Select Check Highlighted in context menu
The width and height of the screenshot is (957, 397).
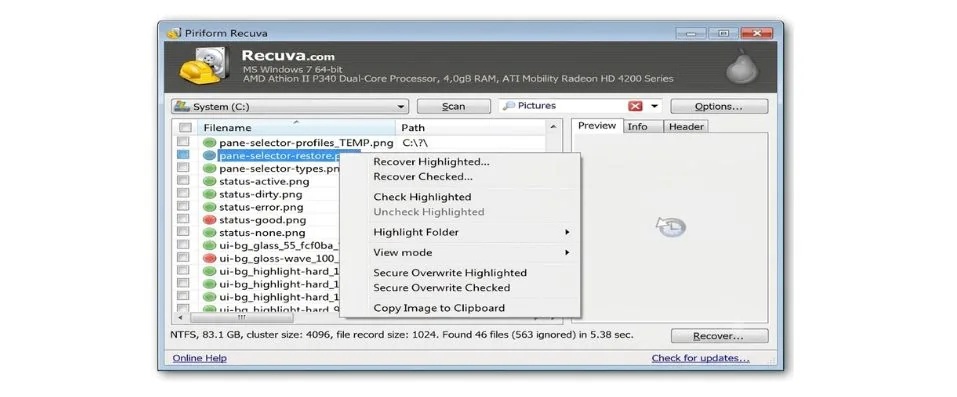click(422, 197)
